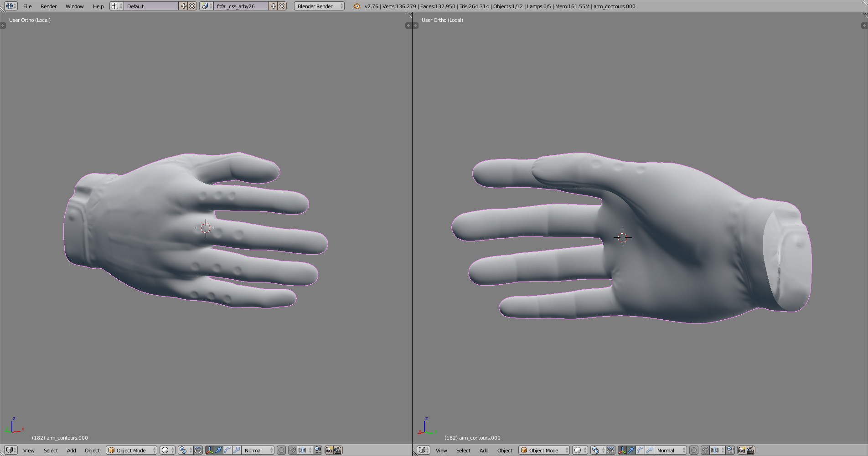The width and height of the screenshot is (868, 456).
Task: Add new screen layout with plus icon
Action: click(x=183, y=6)
